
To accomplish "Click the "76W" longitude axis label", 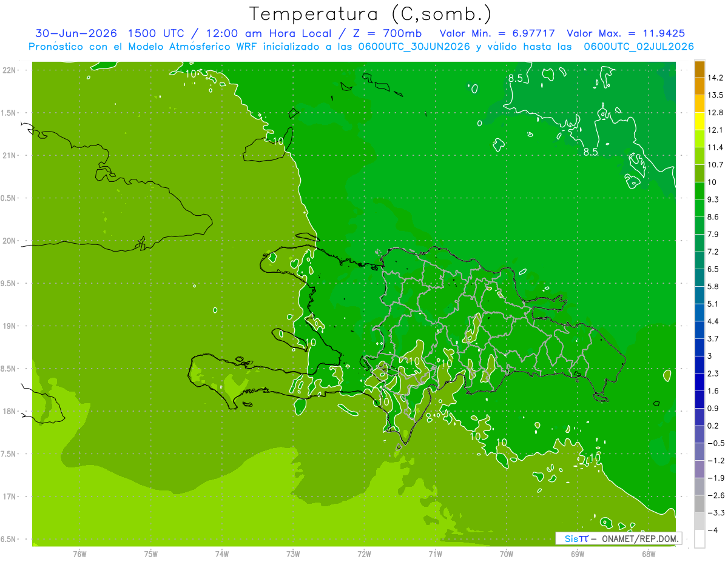I will click(x=79, y=554).
